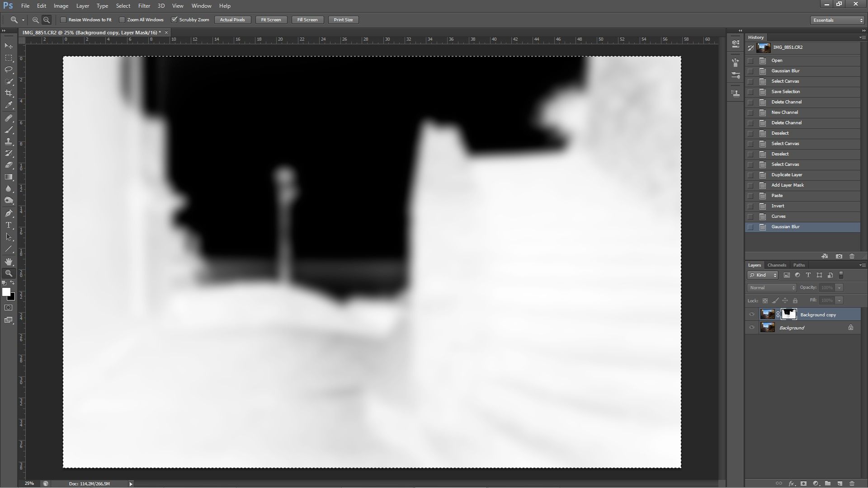Create a new group folder icon
This screenshot has height=488, width=868.
[827, 483]
